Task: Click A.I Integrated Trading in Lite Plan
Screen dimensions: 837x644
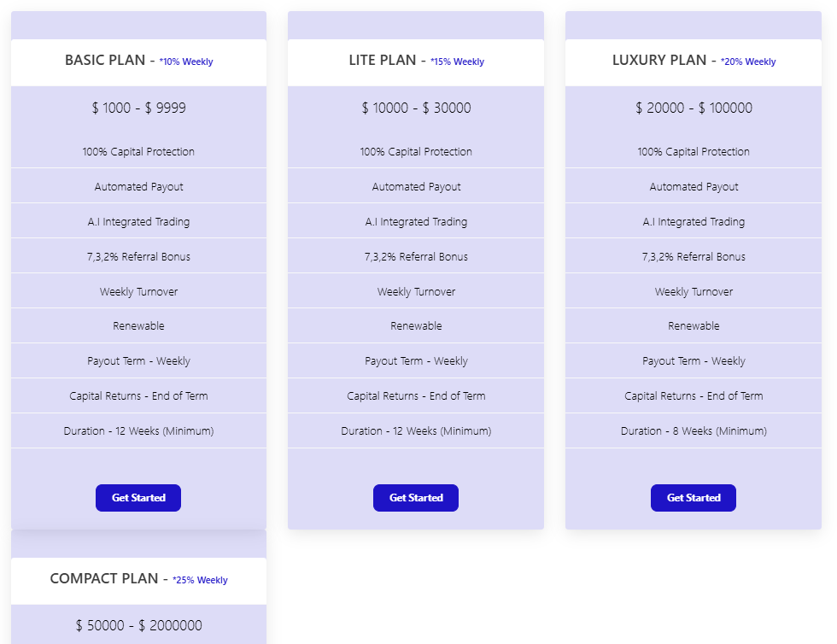Action: click(416, 222)
